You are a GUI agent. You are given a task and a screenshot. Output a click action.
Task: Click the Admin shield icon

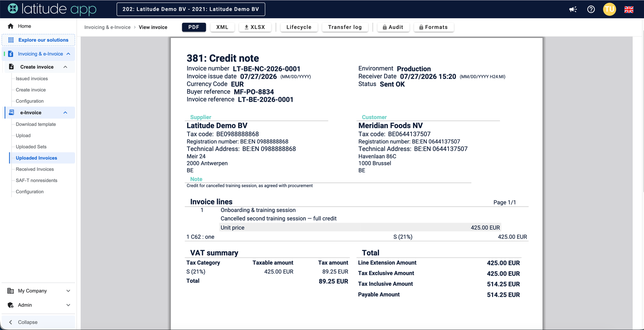[x=10, y=305]
